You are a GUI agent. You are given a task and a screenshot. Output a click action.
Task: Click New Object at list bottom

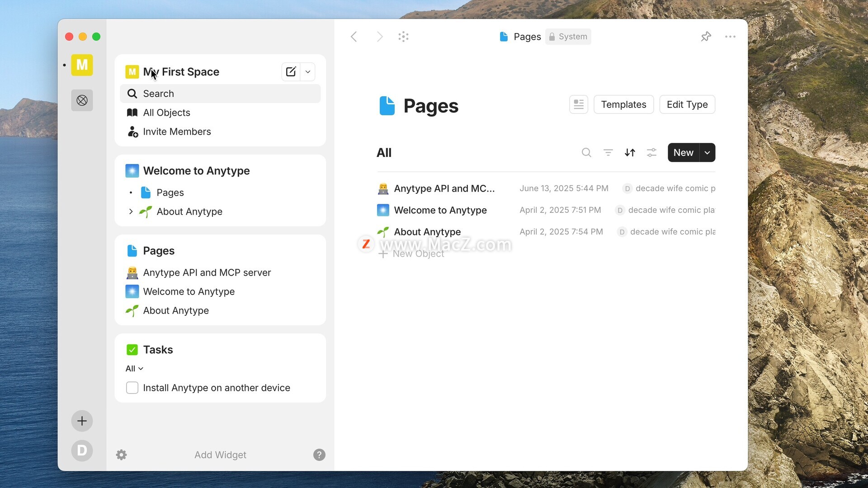(411, 254)
